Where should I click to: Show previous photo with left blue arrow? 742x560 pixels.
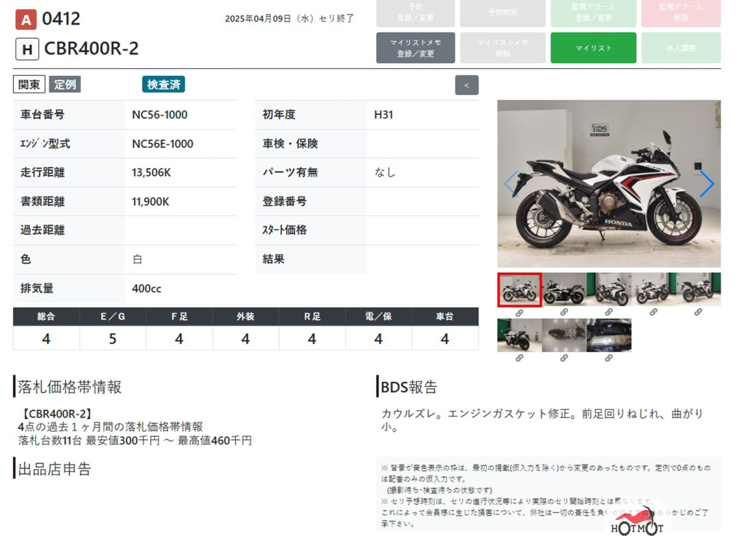[511, 184]
